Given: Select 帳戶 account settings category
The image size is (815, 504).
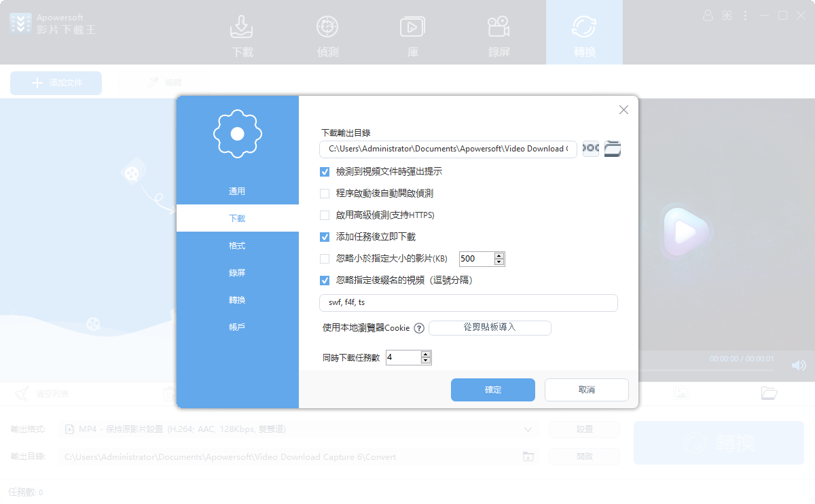Looking at the screenshot, I should pyautogui.click(x=237, y=327).
